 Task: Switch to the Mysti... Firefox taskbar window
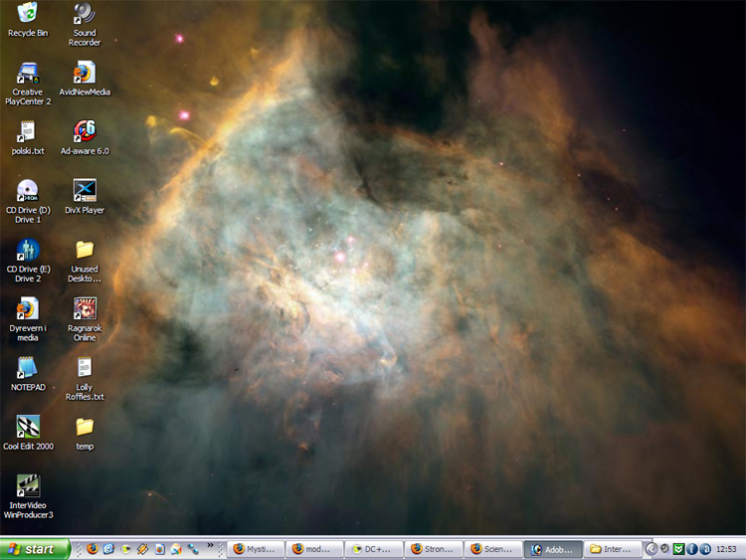(x=256, y=549)
